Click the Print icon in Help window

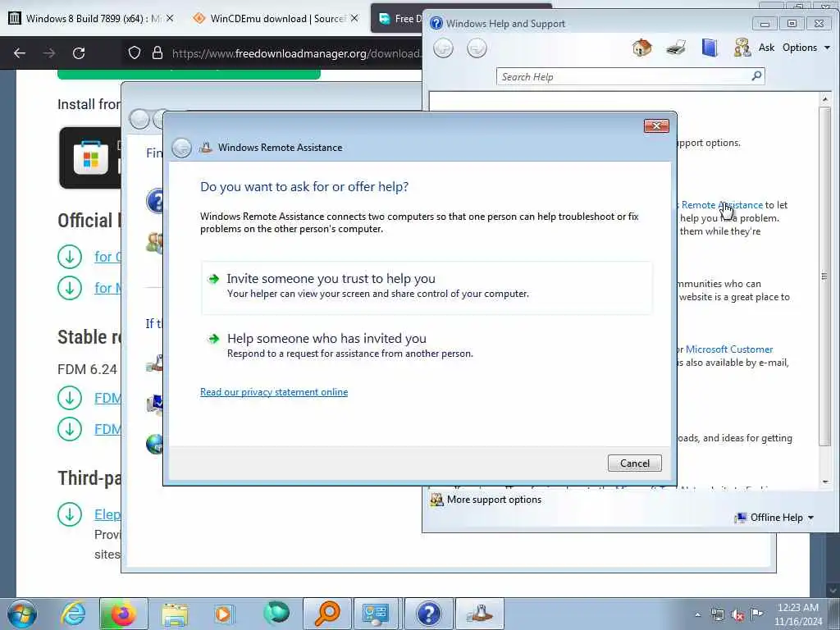(676, 48)
